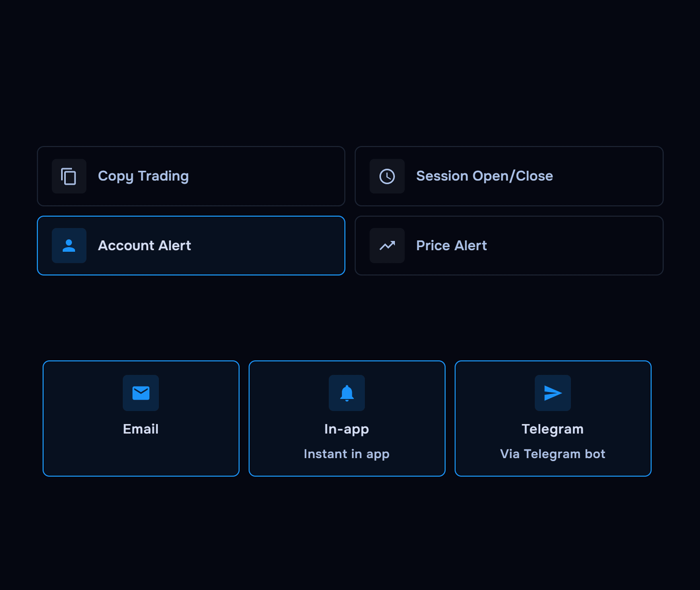Click the Copy Trading duplicate-pages icon
Screen dimensions: 700x590
[x=69, y=176]
